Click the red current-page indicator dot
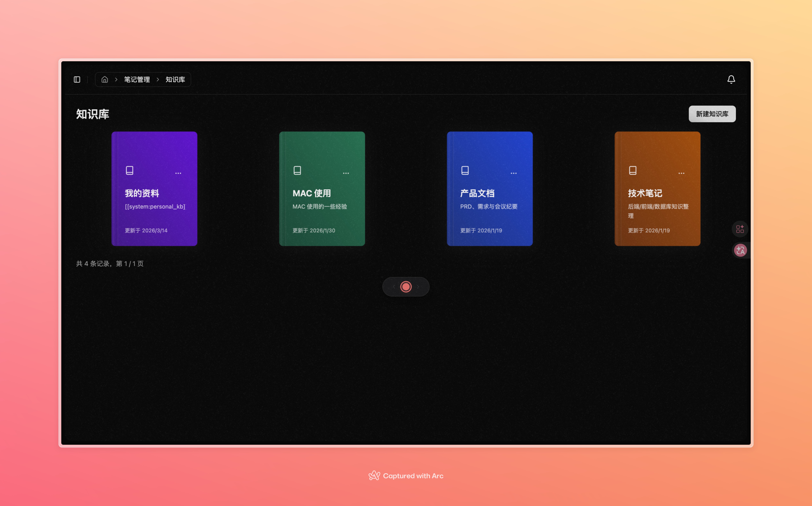 (x=406, y=286)
